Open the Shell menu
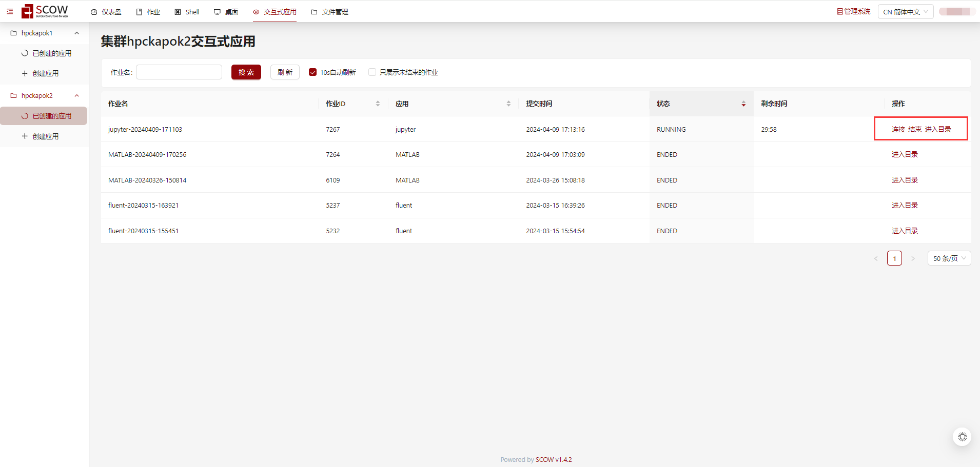Image resolution: width=980 pixels, height=467 pixels. tap(187, 12)
